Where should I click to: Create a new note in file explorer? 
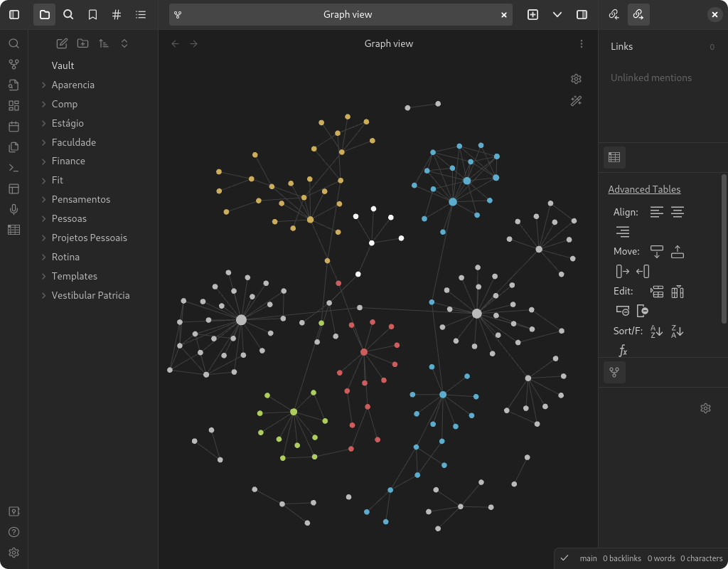(x=62, y=43)
